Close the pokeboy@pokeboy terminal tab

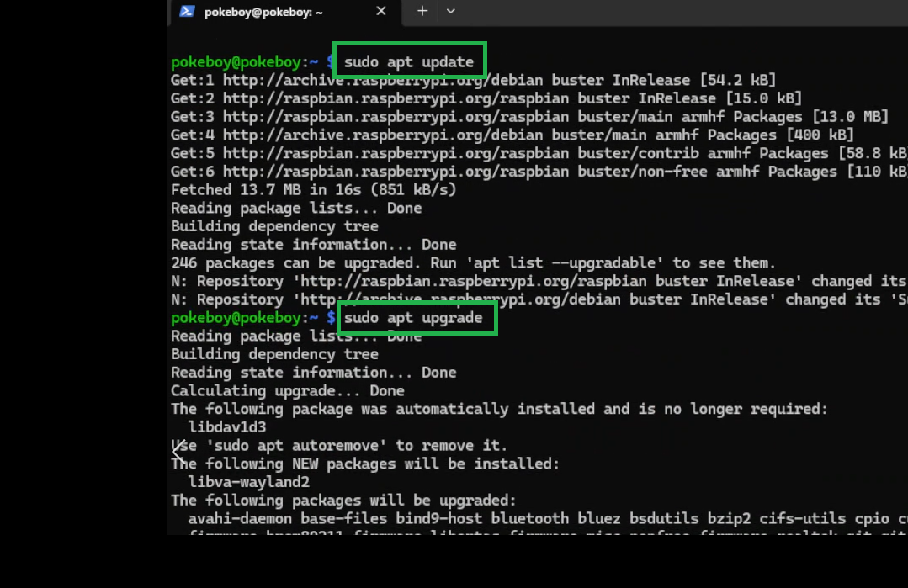(x=381, y=11)
